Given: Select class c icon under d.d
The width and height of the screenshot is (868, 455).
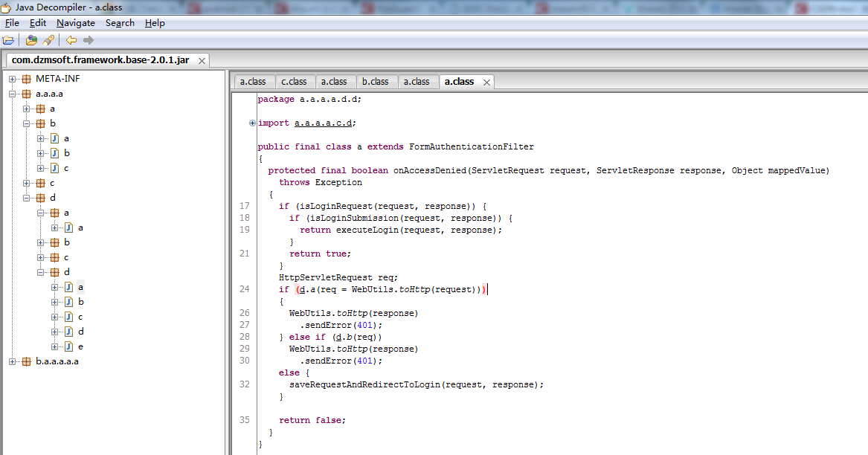Looking at the screenshot, I should 69,317.
